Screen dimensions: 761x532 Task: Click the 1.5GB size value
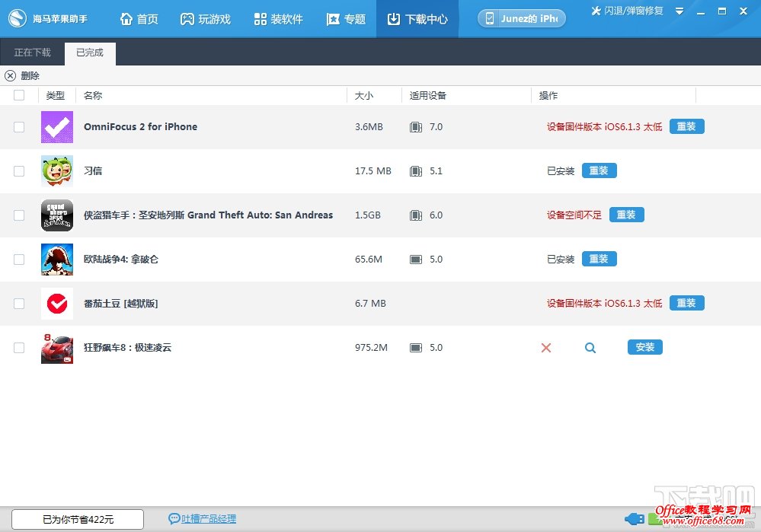click(x=368, y=215)
